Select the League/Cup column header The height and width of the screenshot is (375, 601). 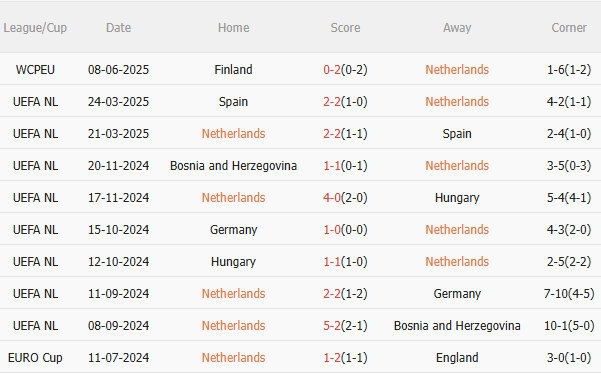tap(35, 28)
